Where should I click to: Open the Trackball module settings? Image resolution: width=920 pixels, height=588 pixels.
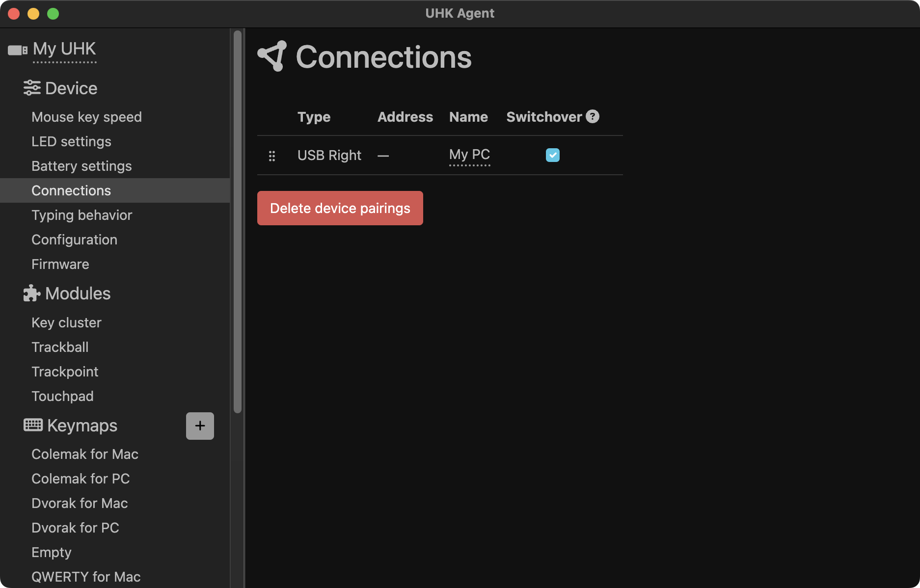(60, 347)
